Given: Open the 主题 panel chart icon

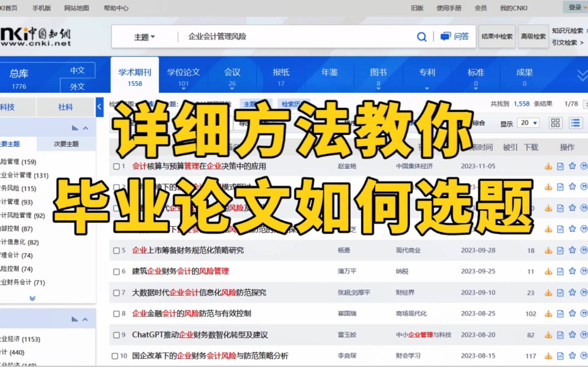Looking at the screenshot, I should point(75,128).
